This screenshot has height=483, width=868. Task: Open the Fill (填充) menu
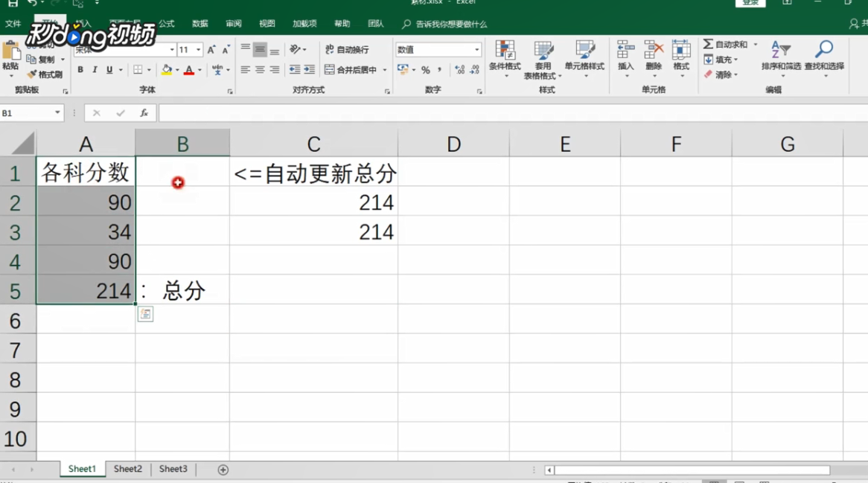pos(721,60)
